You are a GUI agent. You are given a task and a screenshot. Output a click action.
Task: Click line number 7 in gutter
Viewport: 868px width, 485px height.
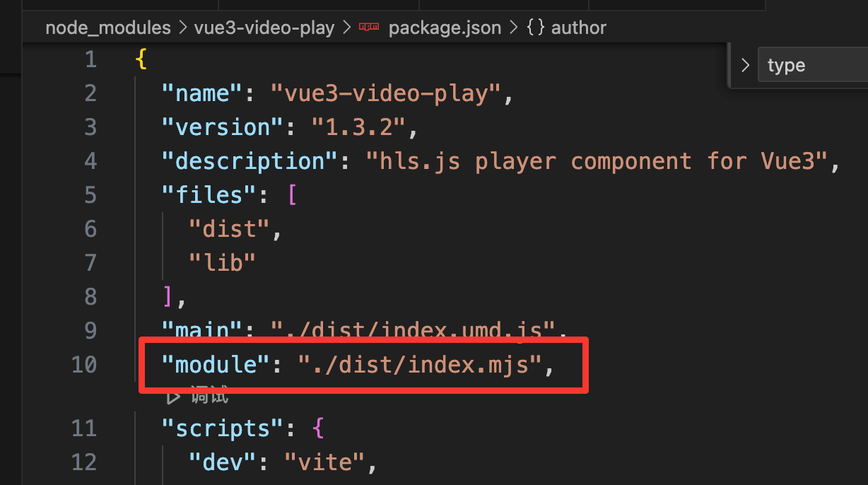pyautogui.click(x=90, y=263)
